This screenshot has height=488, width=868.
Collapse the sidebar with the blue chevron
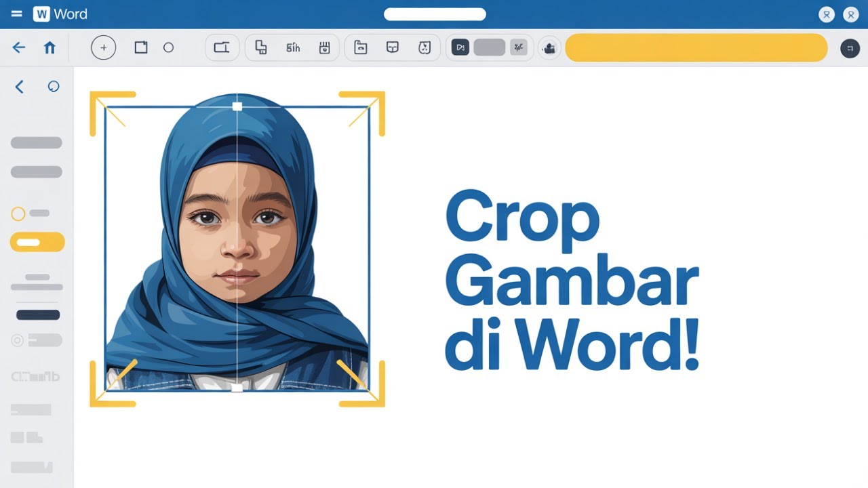tap(19, 86)
